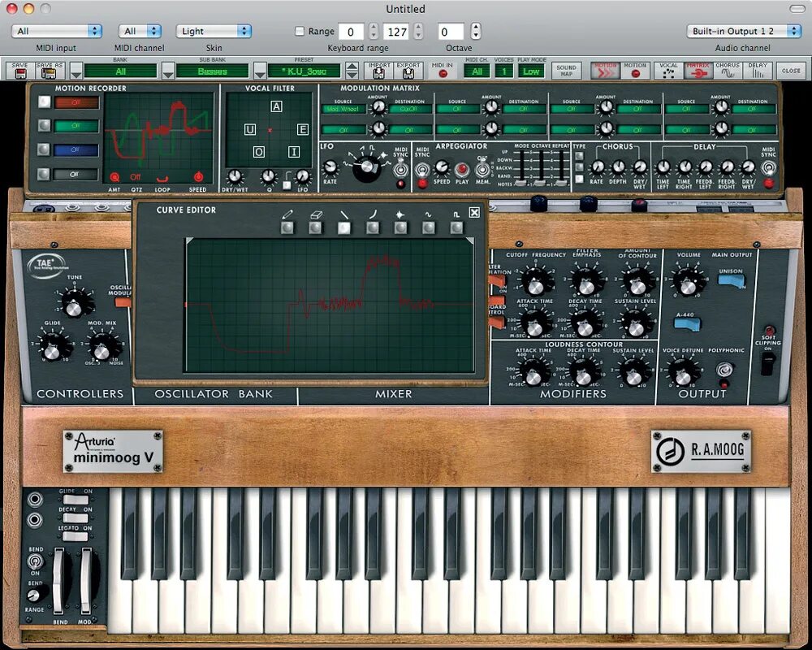Open the Mod. Wheel source menu in matrix

click(x=343, y=109)
